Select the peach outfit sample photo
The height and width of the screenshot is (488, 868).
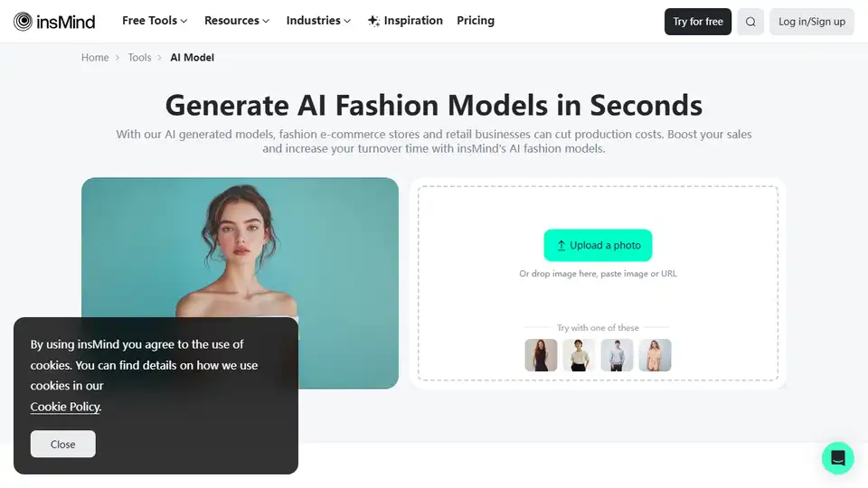point(655,355)
